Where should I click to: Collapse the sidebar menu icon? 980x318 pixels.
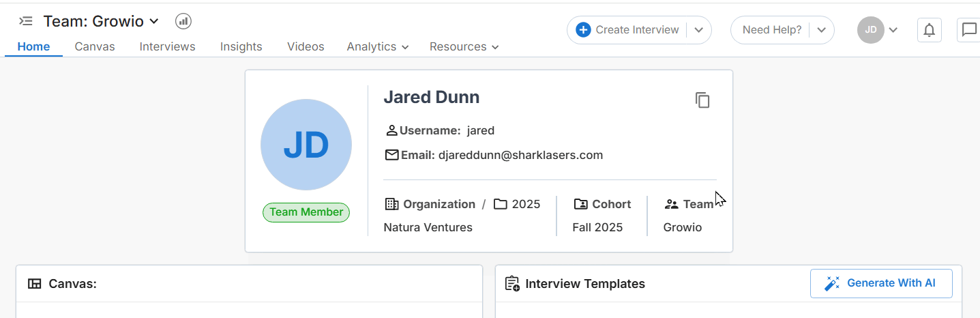pos(26,21)
